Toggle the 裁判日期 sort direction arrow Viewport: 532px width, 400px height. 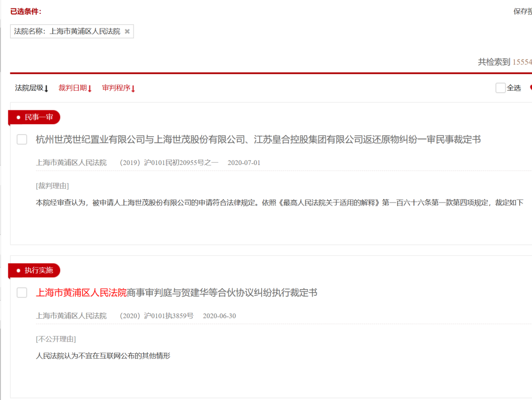coord(90,88)
